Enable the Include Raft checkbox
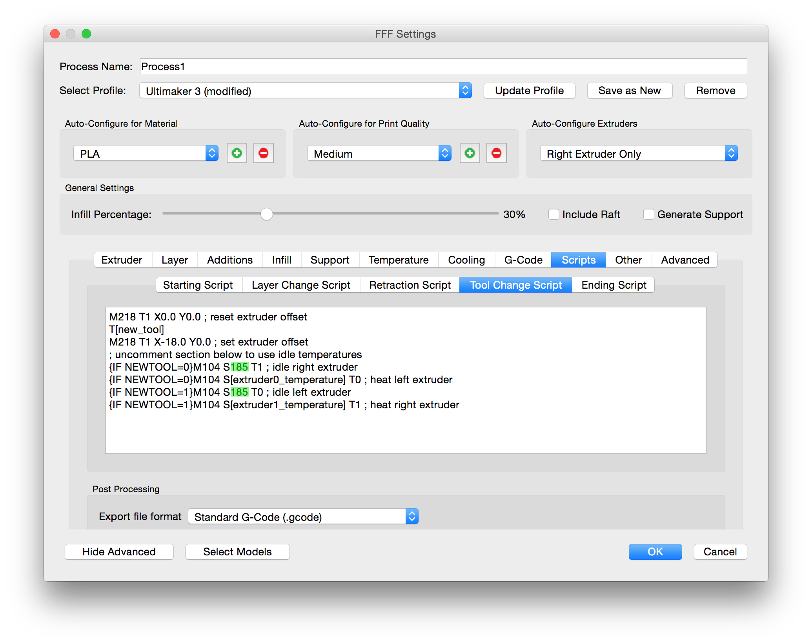 [x=553, y=215]
